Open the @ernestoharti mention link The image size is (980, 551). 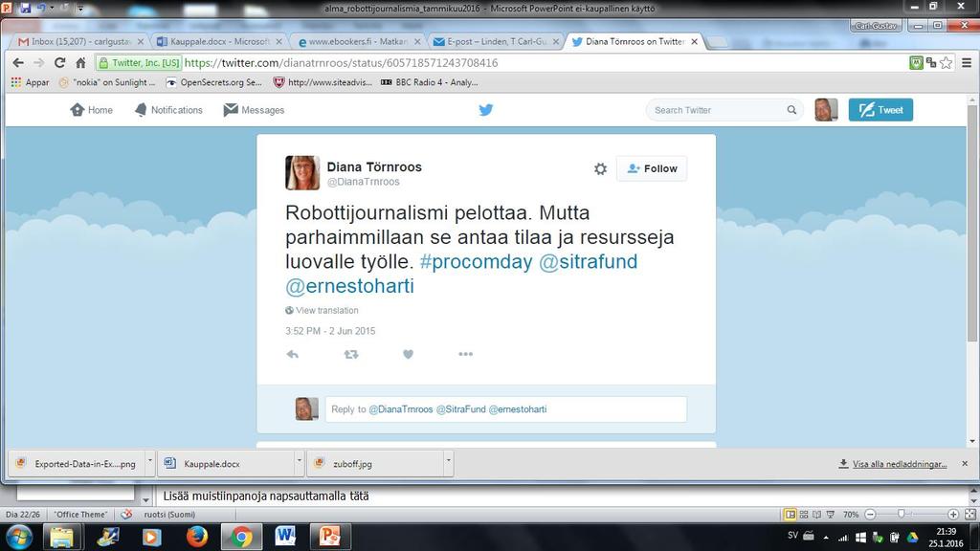pyautogui.click(x=350, y=286)
